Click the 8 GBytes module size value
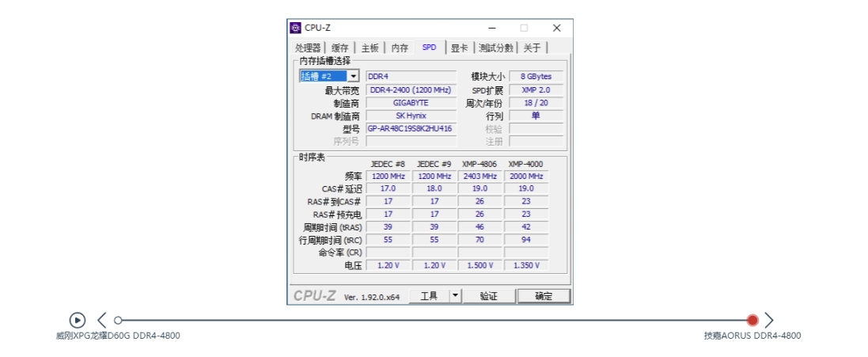This screenshot has height=357, width=868. (x=536, y=76)
